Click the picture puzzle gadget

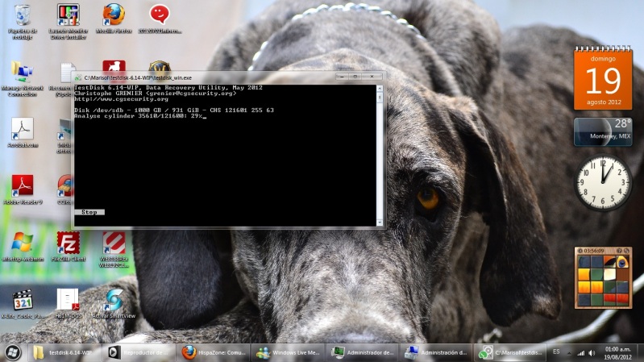603,278
